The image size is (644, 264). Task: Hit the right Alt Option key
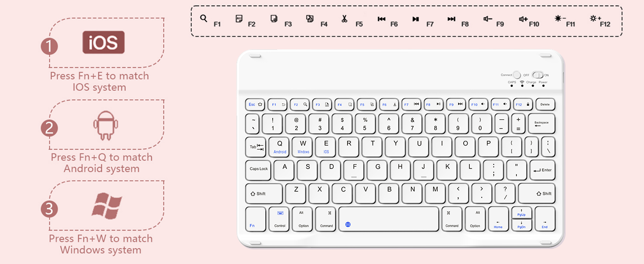click(x=476, y=219)
